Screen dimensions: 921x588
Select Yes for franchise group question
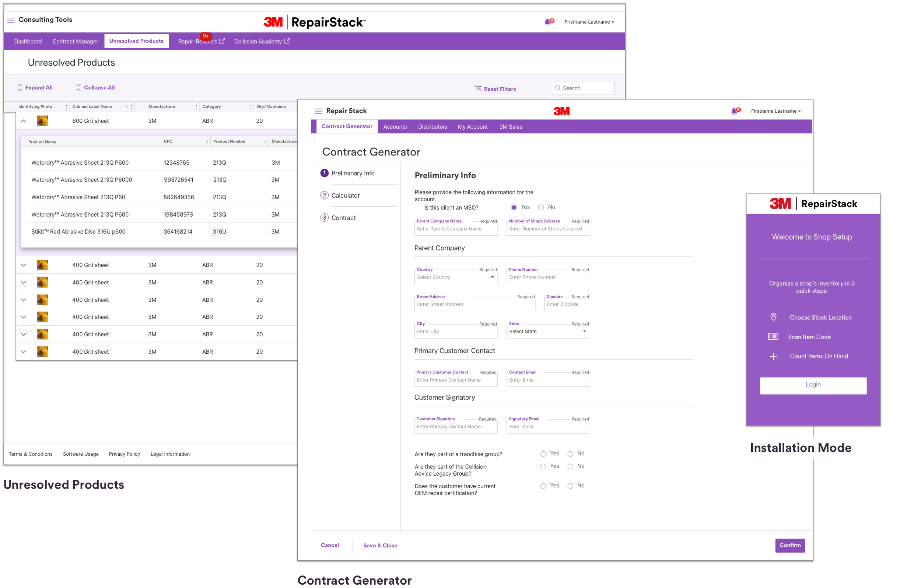[543, 454]
